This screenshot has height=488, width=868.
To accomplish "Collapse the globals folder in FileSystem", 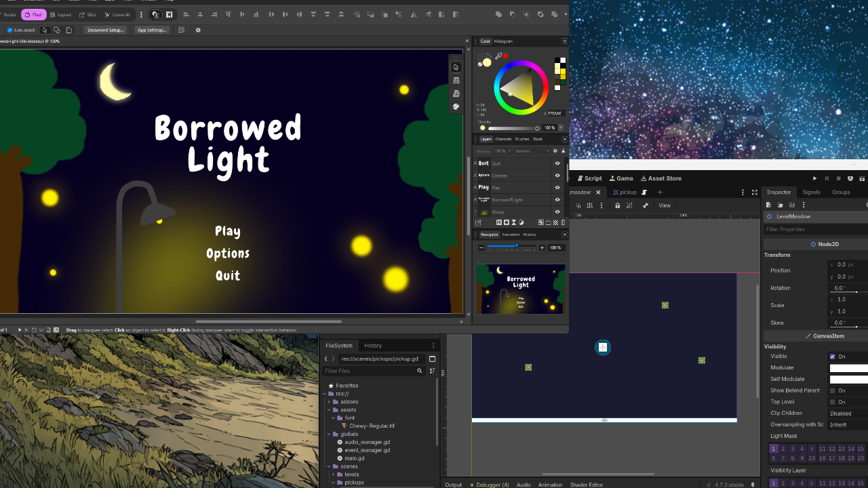I will coord(329,434).
